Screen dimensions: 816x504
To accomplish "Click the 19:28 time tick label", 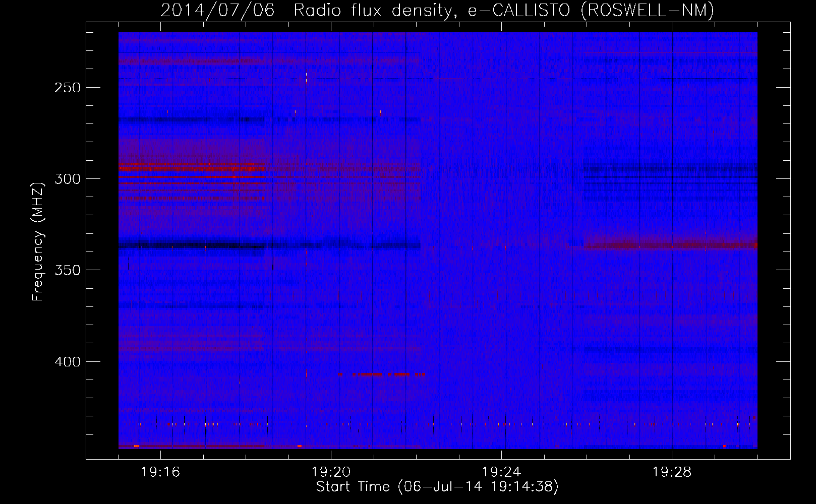I will click(x=672, y=472).
